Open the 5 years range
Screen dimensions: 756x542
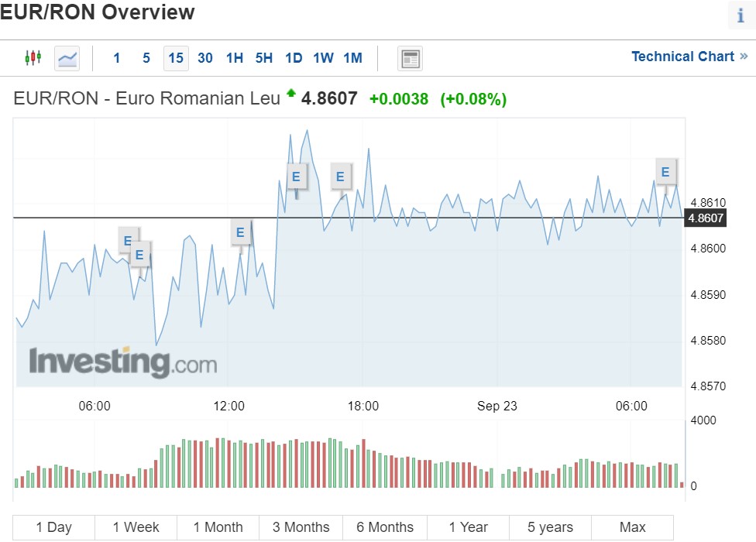coord(550,527)
